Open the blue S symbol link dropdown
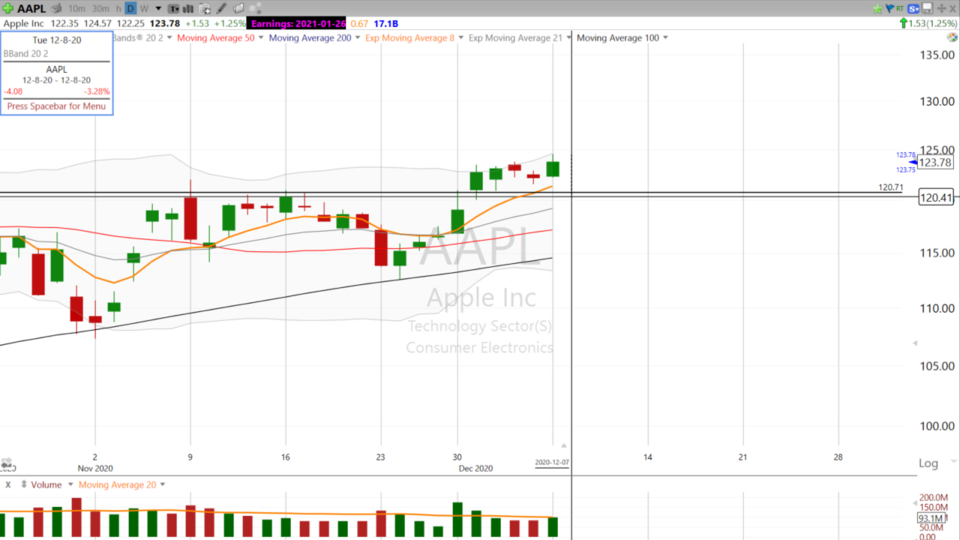The image size is (960, 540). coord(913,9)
